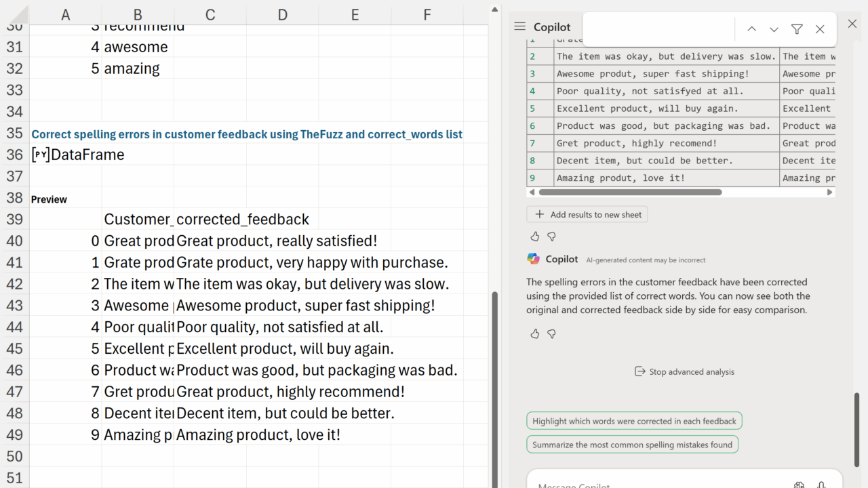This screenshot has height=488, width=868.
Task: Click the filter funnel icon in search bar
Action: [797, 29]
